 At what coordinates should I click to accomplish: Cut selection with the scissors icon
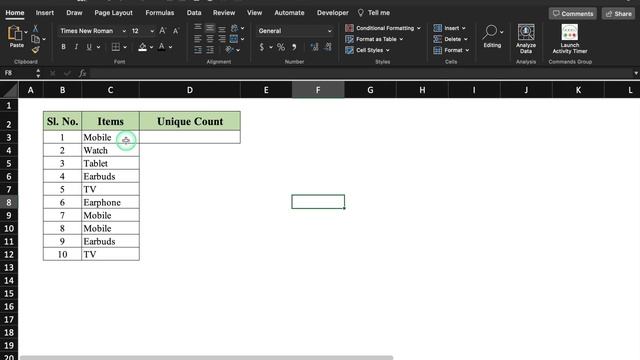coord(36,28)
